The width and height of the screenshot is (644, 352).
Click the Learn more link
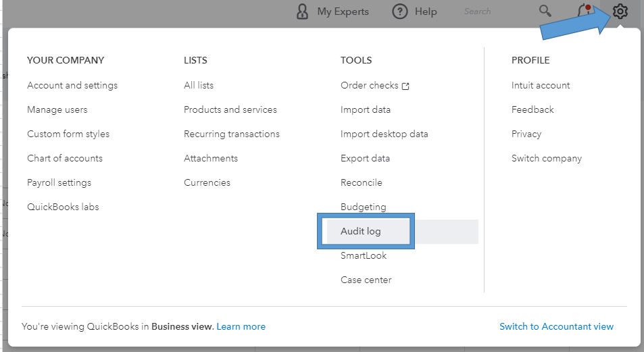tap(241, 326)
